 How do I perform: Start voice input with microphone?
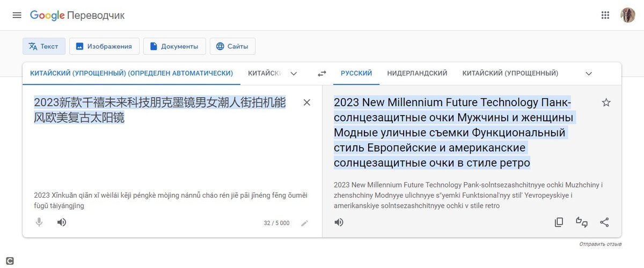[39, 222]
